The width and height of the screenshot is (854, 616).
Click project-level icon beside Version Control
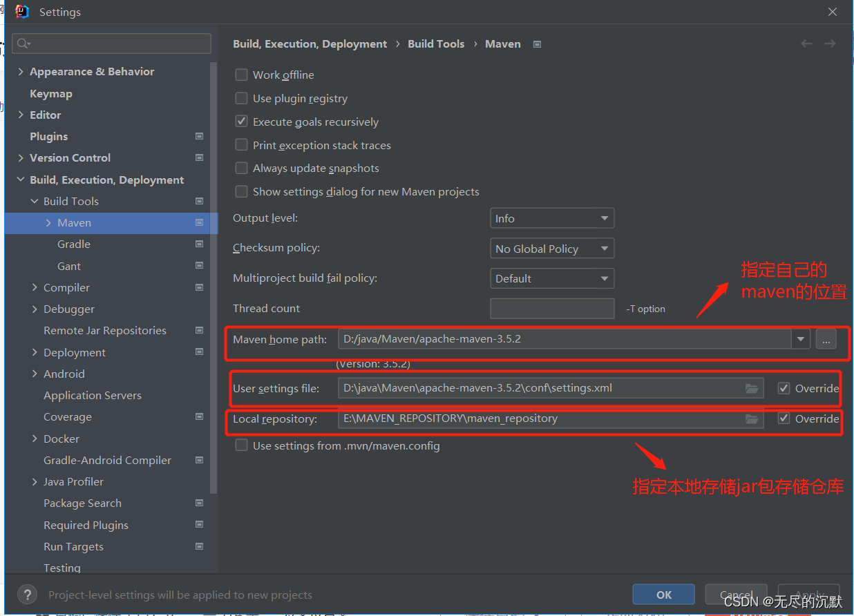[x=199, y=157]
